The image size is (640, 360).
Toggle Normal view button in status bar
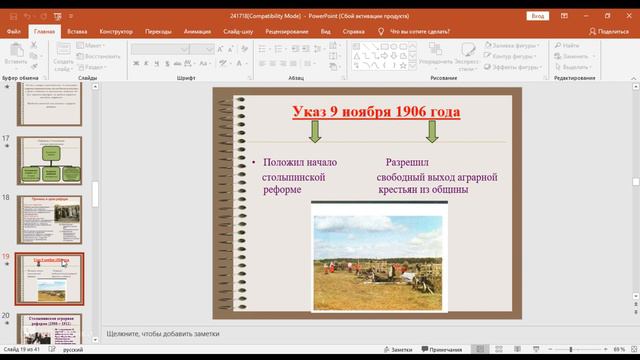pos(480,349)
